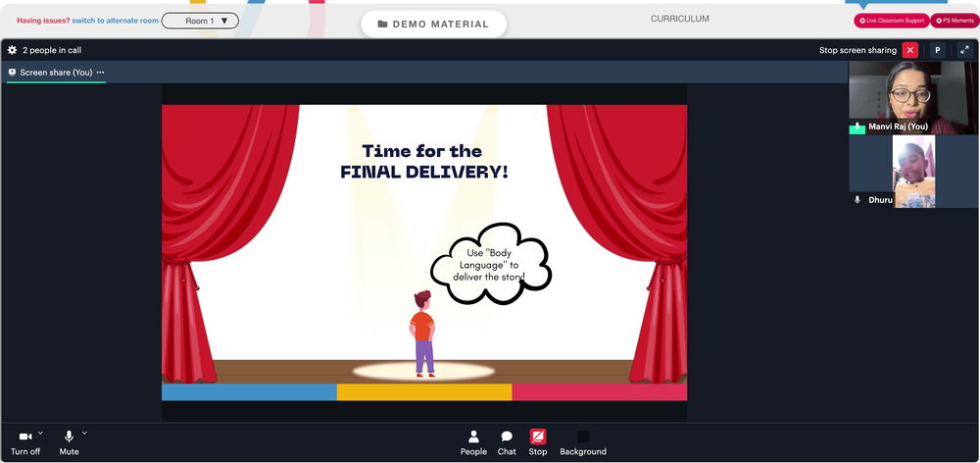The height and width of the screenshot is (463, 980).
Task: Open the People panel
Action: (x=473, y=443)
